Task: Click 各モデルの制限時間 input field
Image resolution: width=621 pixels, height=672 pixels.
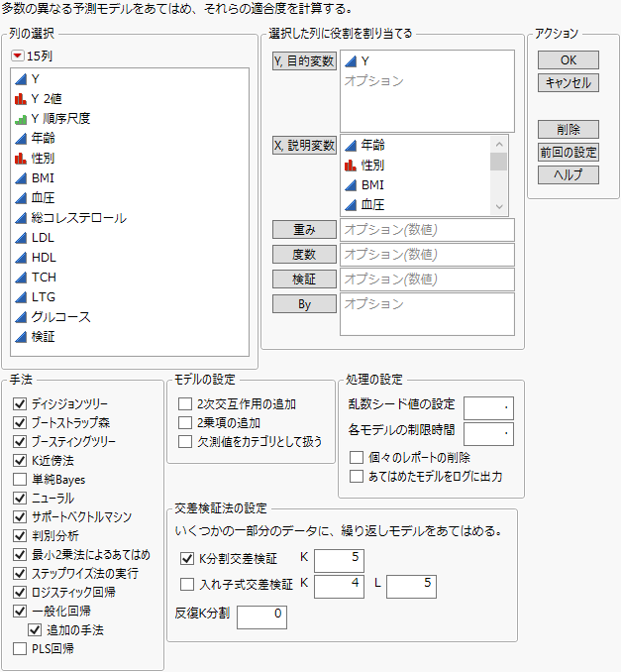Action: pyautogui.click(x=488, y=434)
